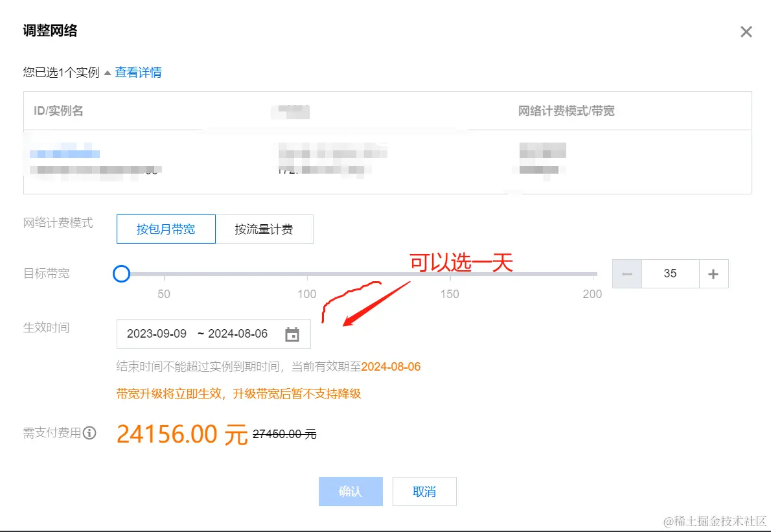Open the 查看详情 link
771x532 pixels.
click(x=138, y=73)
